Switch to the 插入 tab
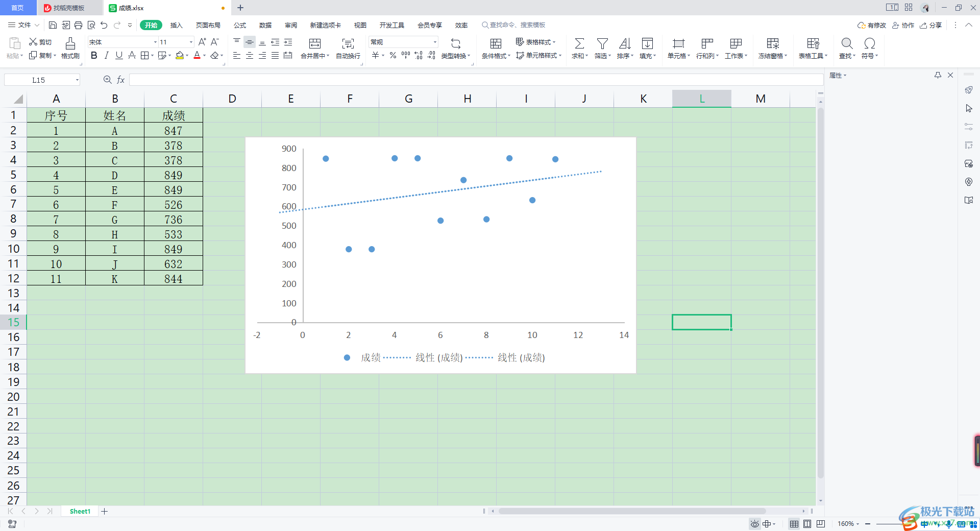Image resolution: width=980 pixels, height=531 pixels. point(176,25)
